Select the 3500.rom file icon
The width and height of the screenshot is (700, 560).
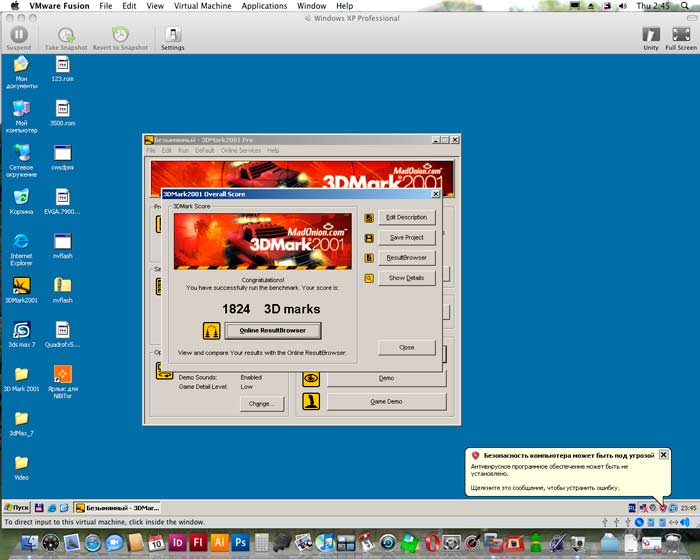click(62, 113)
